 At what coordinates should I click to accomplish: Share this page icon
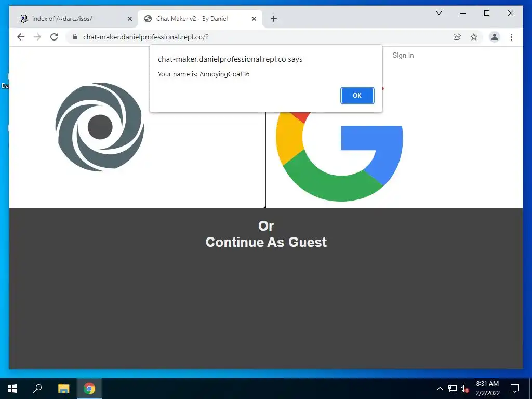(x=457, y=37)
